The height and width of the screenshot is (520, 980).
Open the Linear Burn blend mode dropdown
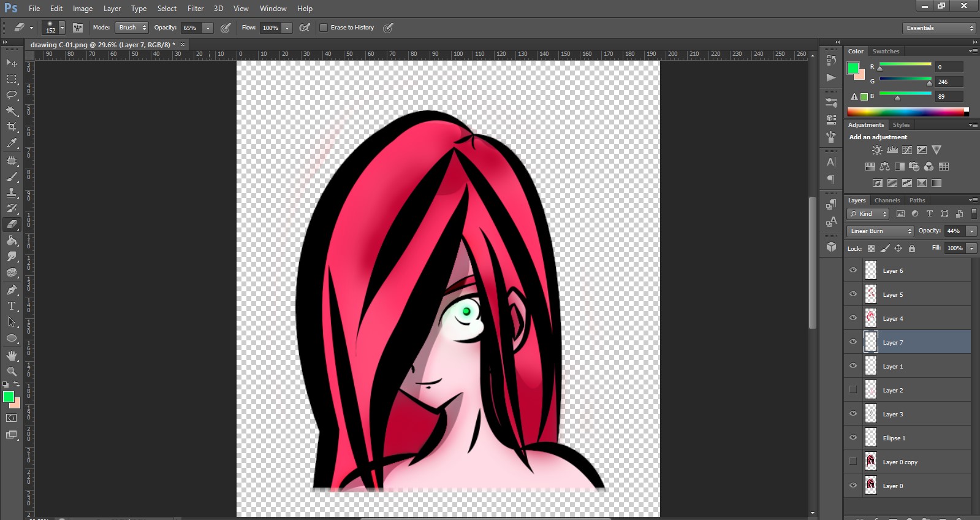(880, 231)
